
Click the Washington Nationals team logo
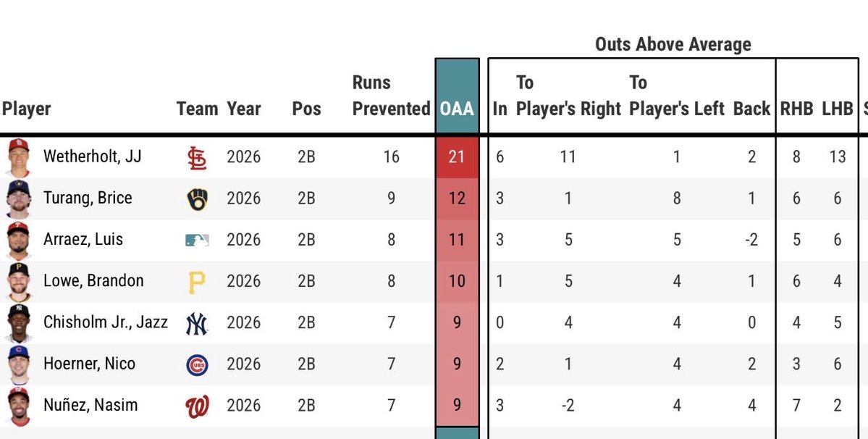point(197,406)
